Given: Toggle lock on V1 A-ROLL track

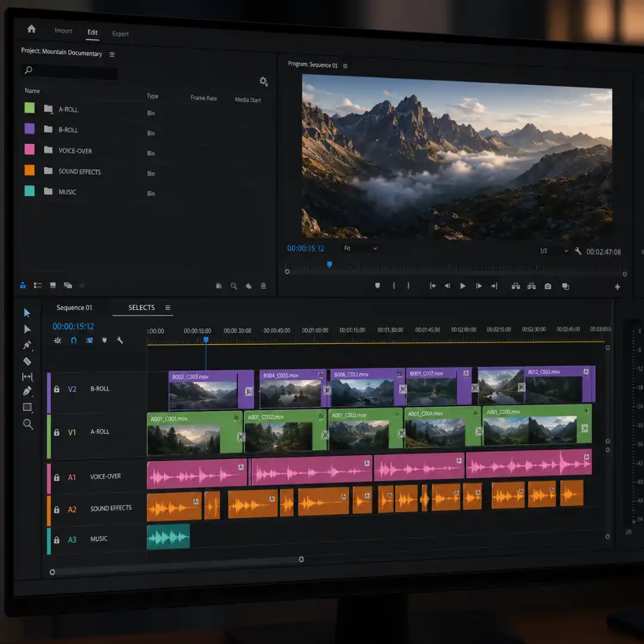Looking at the screenshot, I should [57, 432].
